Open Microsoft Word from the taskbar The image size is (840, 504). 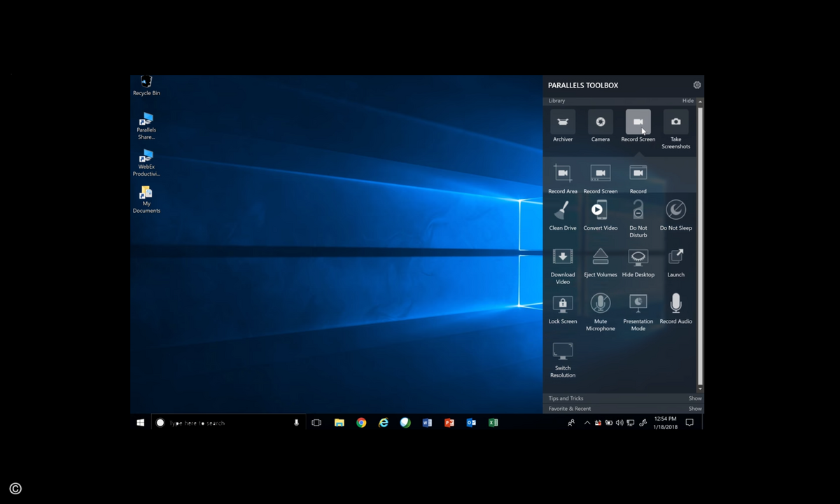point(427,423)
